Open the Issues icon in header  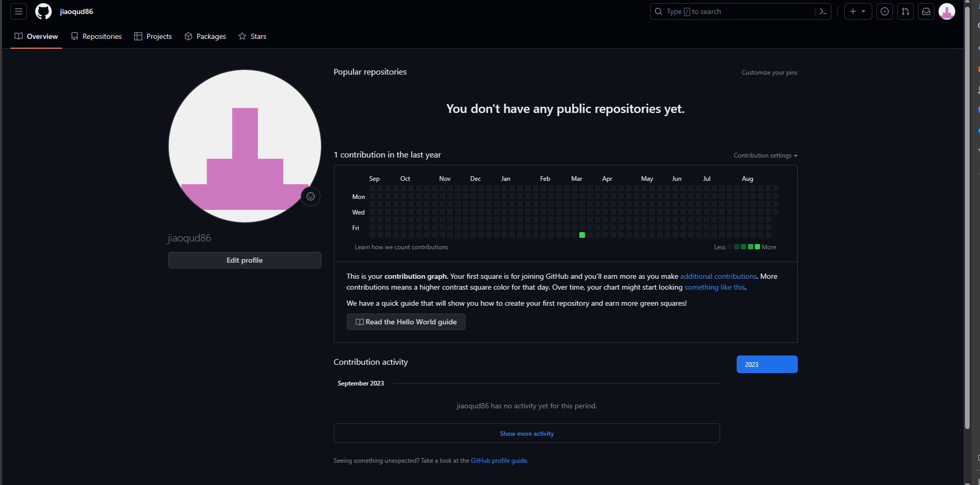[x=885, y=11]
